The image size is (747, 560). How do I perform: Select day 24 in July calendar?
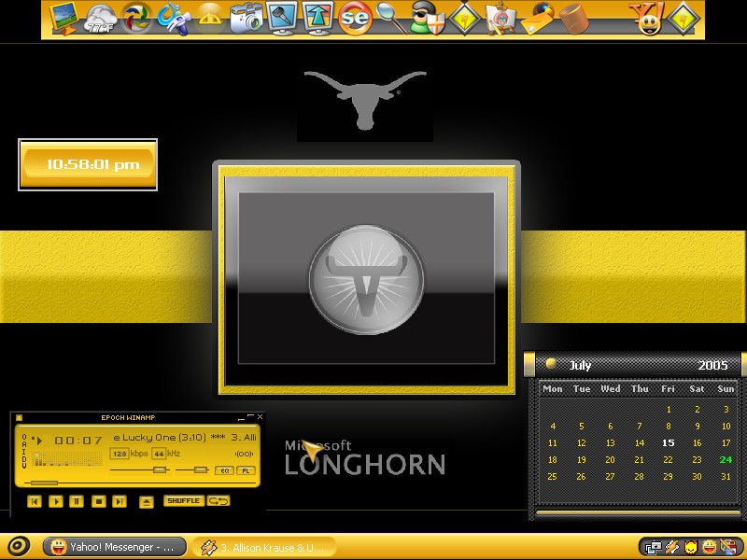pos(726,459)
